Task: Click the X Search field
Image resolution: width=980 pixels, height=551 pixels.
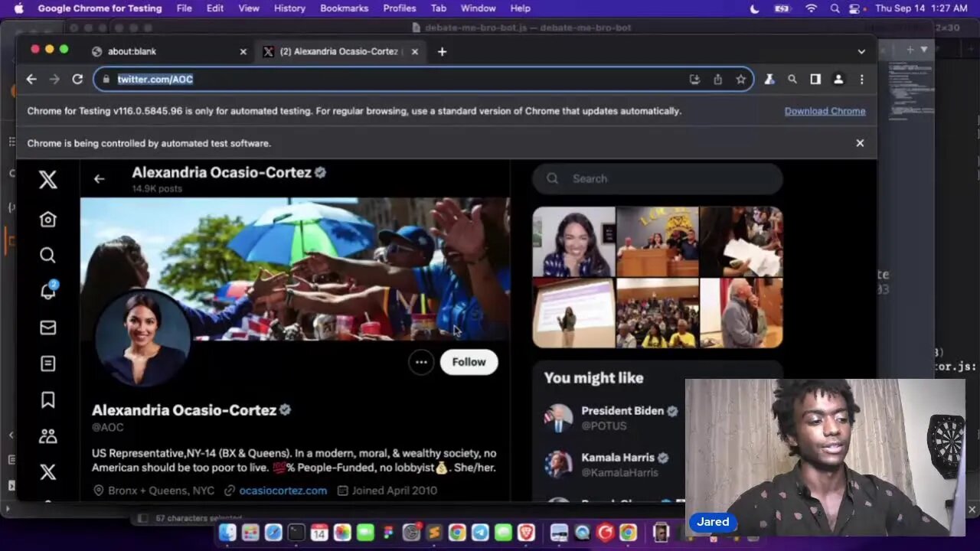Action: coord(658,178)
